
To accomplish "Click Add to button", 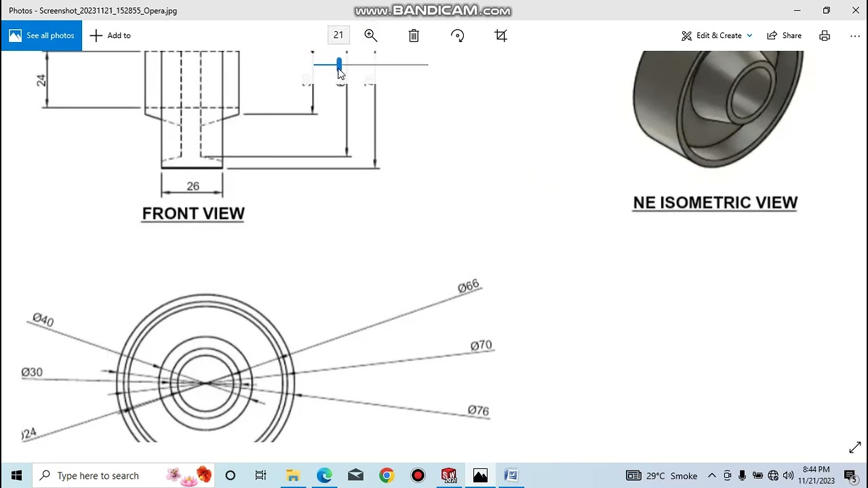I will click(111, 35).
